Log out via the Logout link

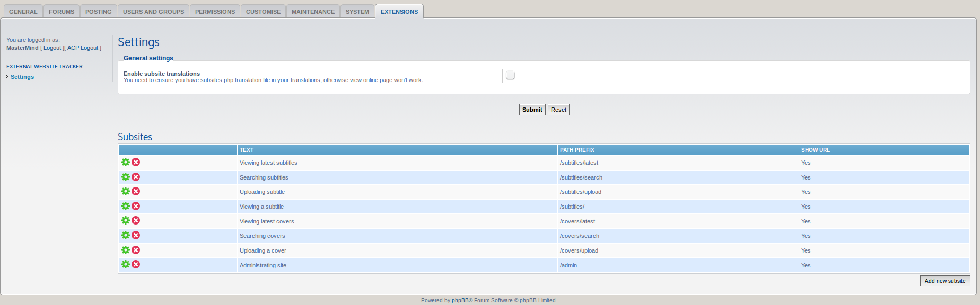(52, 48)
